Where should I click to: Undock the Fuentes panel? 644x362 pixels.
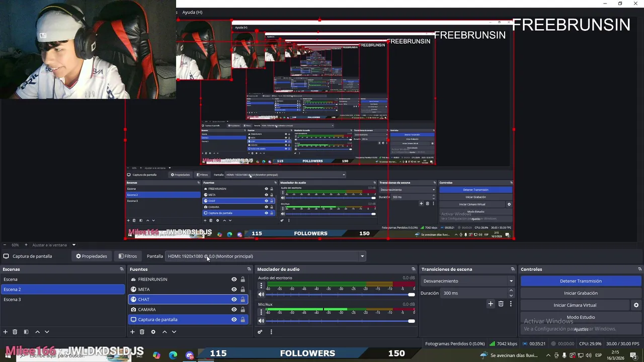coord(249,269)
